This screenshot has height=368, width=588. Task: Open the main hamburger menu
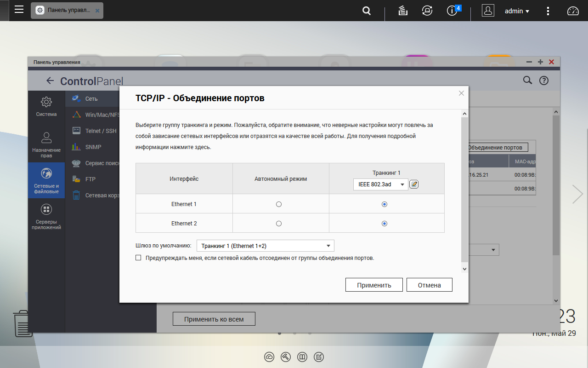19,10
